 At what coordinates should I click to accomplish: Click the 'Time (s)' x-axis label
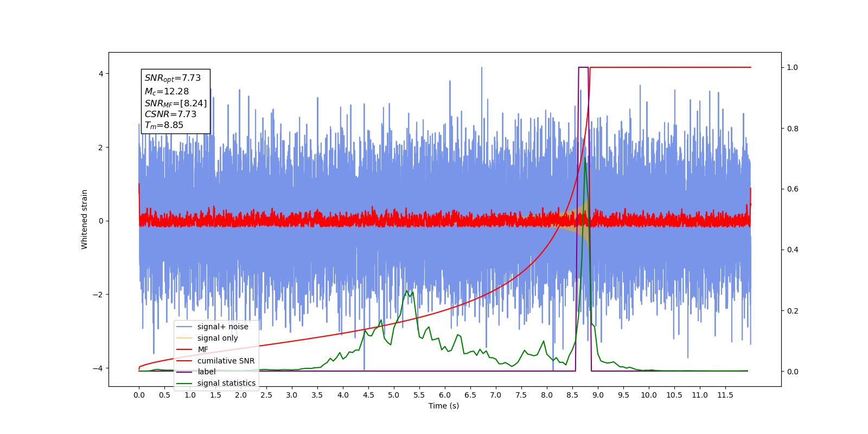click(x=444, y=406)
